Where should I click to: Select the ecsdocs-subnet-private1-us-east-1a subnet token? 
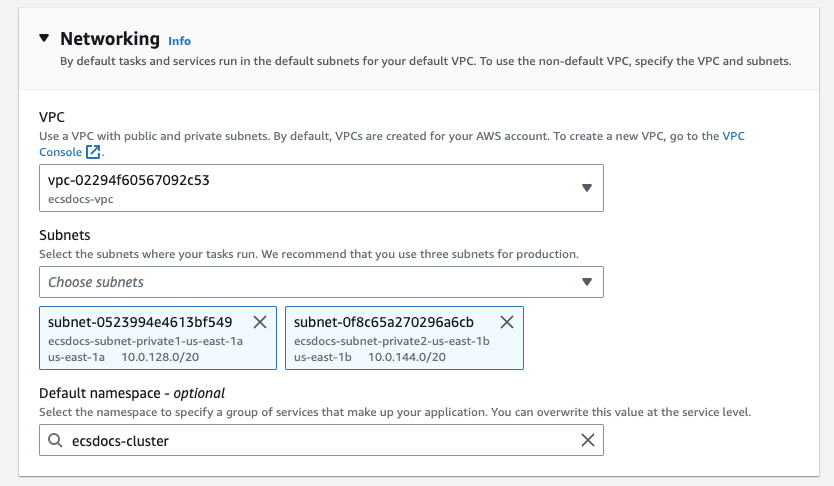pyautogui.click(x=145, y=340)
